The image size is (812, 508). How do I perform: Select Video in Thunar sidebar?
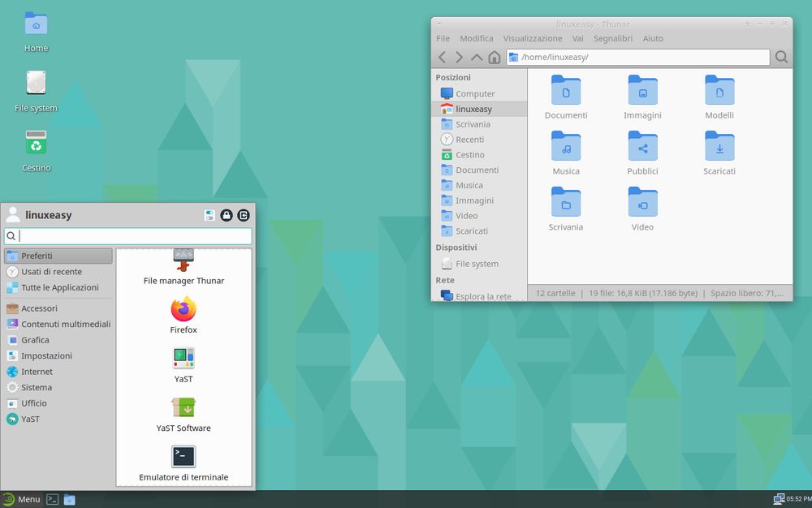click(479, 216)
